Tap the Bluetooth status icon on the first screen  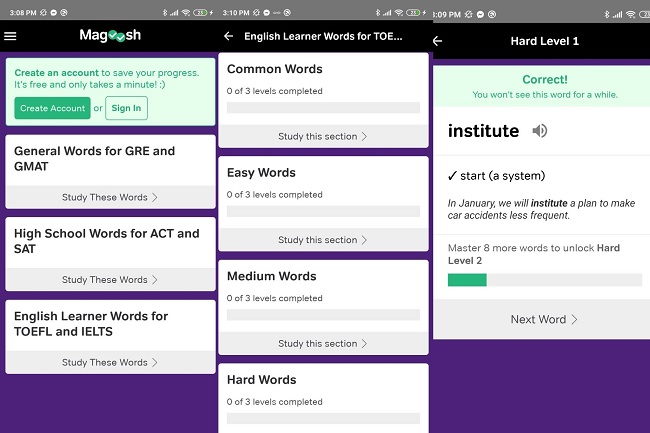click(165, 13)
